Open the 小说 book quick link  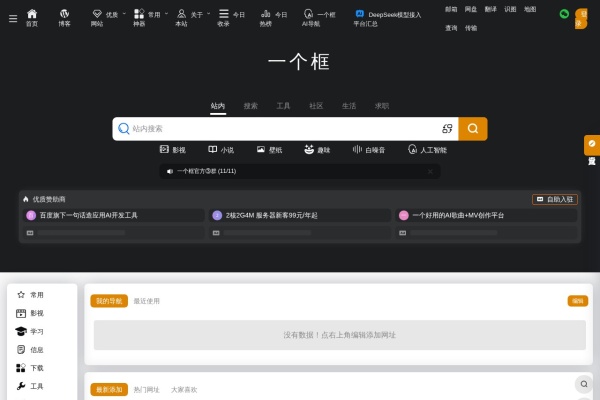(x=221, y=150)
